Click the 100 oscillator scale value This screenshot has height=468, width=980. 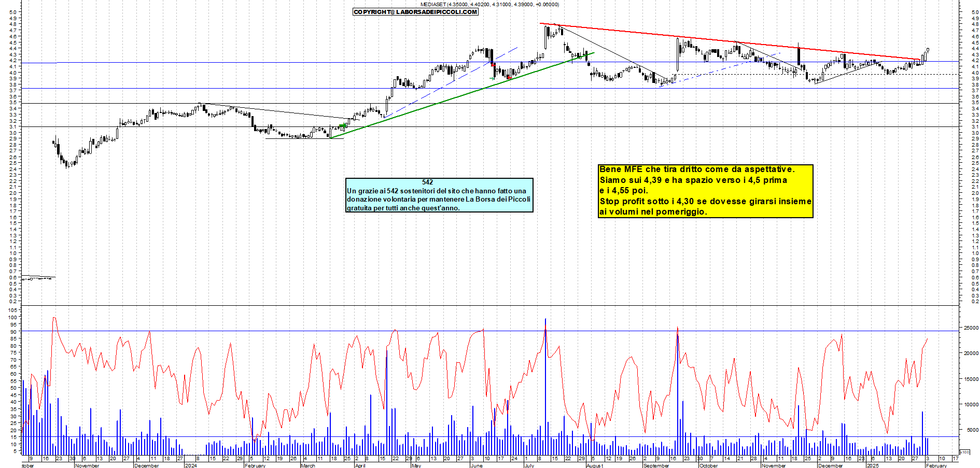[x=12, y=318]
